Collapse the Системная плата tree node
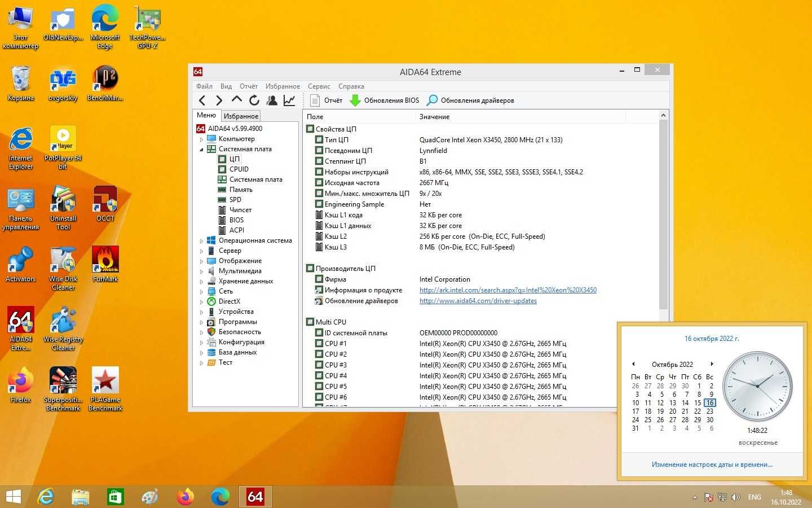The width and height of the screenshot is (812, 508). pos(201,149)
